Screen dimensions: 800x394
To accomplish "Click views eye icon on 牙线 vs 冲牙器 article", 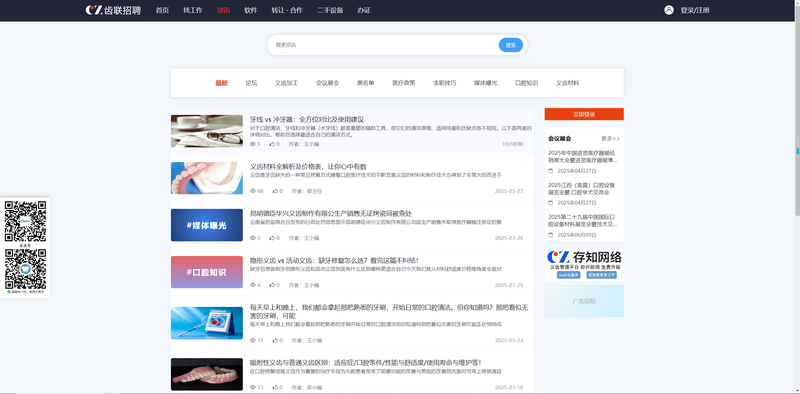I will coord(253,144).
